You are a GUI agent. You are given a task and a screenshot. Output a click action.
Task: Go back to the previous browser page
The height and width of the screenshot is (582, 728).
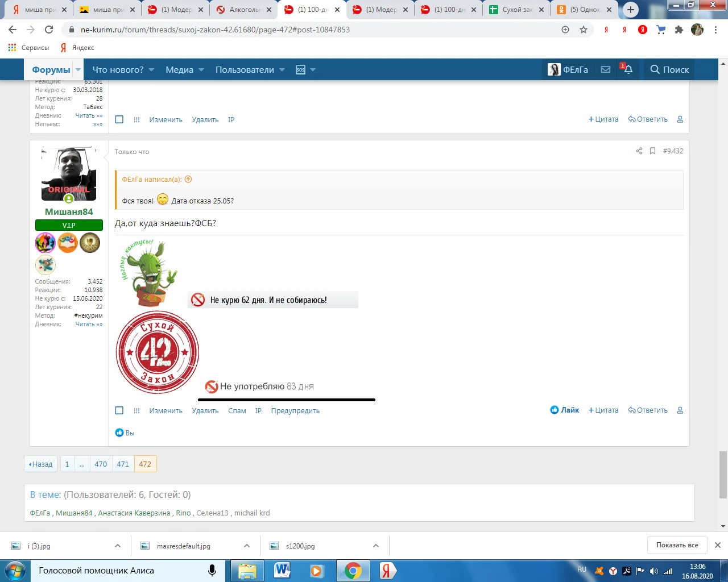click(13, 30)
